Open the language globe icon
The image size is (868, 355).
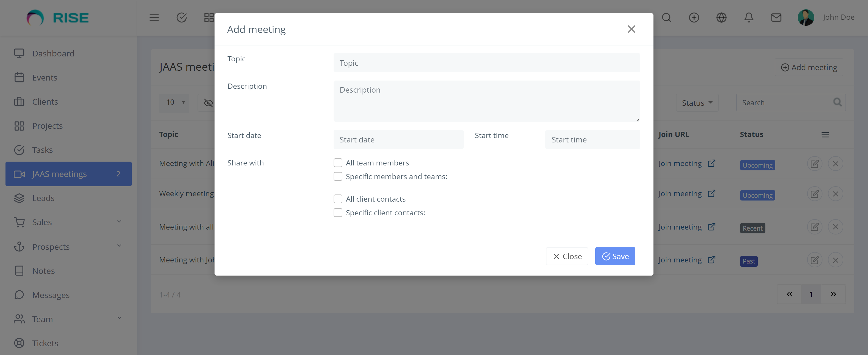[x=722, y=18]
